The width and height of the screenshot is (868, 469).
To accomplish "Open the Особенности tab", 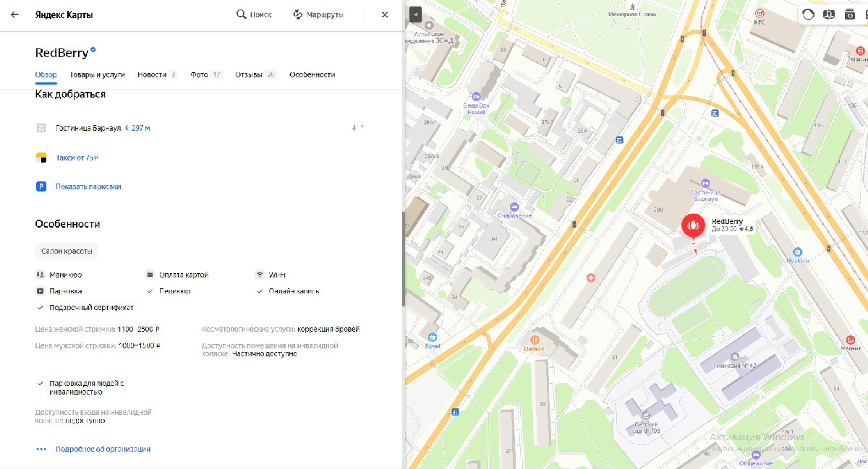I will click(312, 74).
